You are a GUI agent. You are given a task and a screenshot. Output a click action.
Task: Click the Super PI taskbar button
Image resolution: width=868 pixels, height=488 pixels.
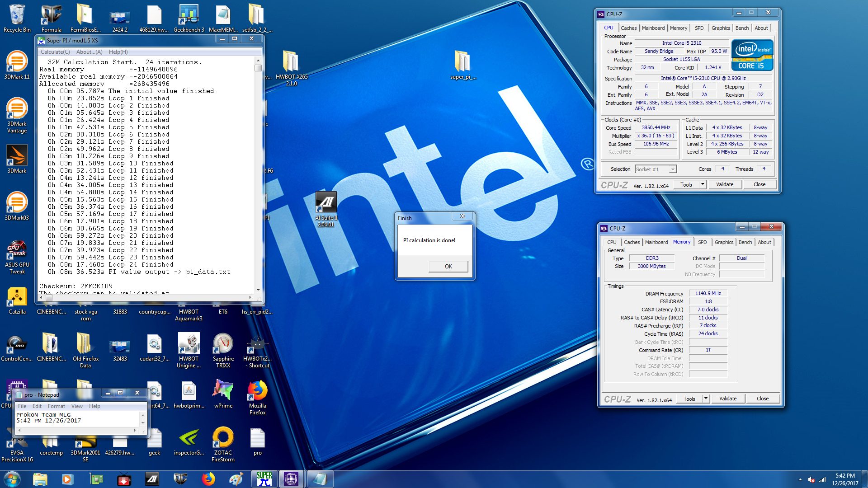[264, 479]
